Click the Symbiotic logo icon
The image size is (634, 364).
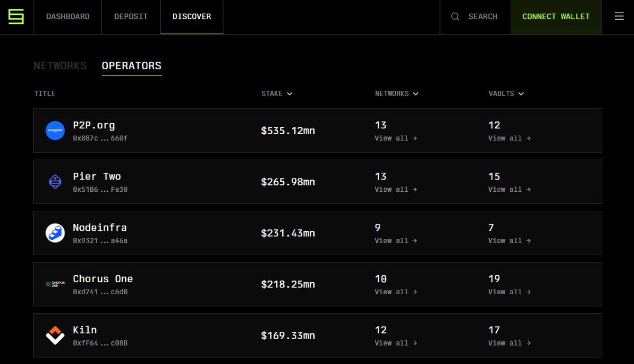pyautogui.click(x=16, y=16)
